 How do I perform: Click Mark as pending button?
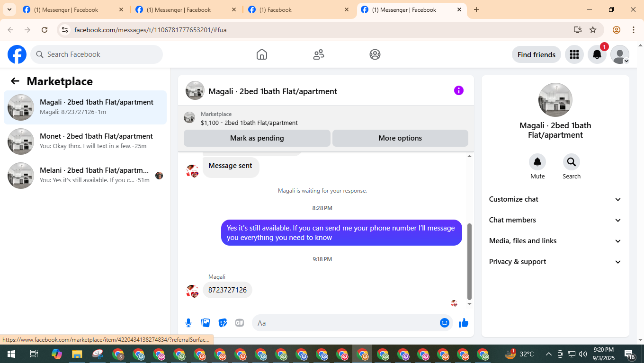(x=257, y=138)
